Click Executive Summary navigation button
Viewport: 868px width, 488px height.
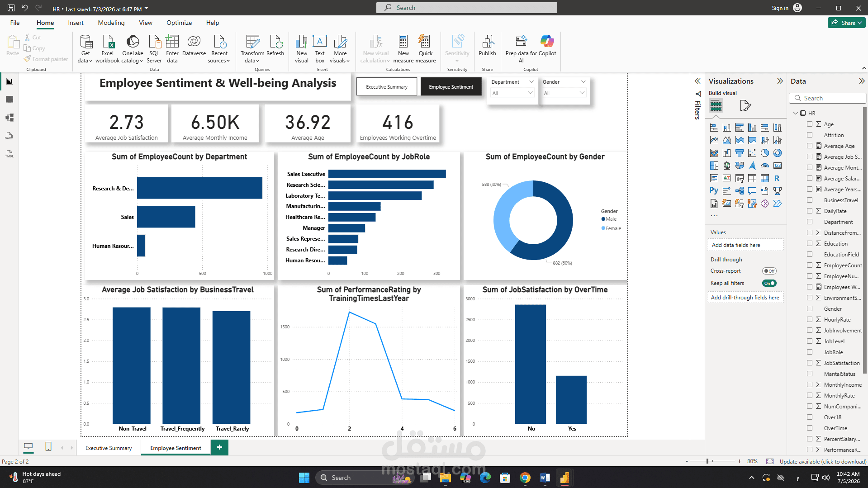pos(387,86)
